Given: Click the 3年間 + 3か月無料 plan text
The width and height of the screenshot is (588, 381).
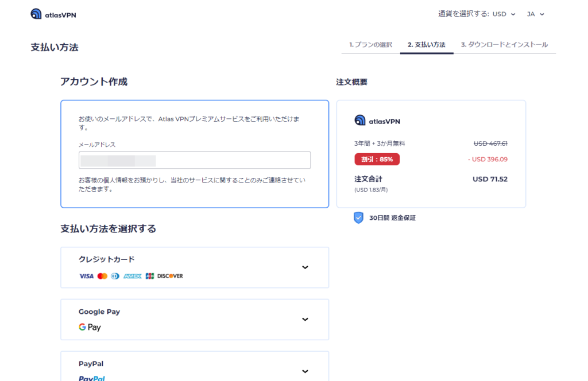Looking at the screenshot, I should point(380,143).
